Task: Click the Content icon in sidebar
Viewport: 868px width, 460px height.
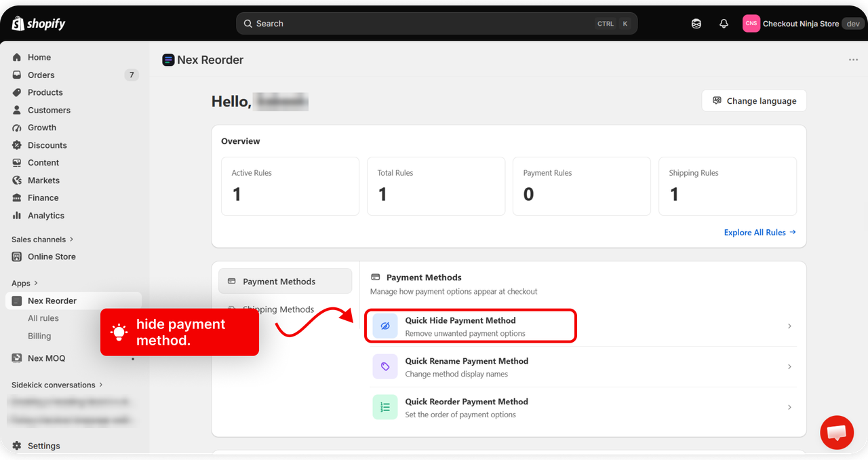Action: [17, 164]
